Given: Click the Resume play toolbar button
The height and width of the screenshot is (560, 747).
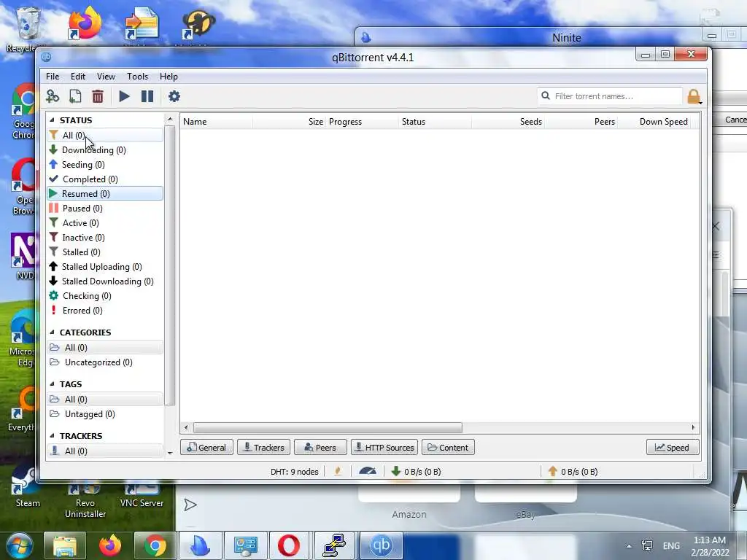Looking at the screenshot, I should click(124, 96).
